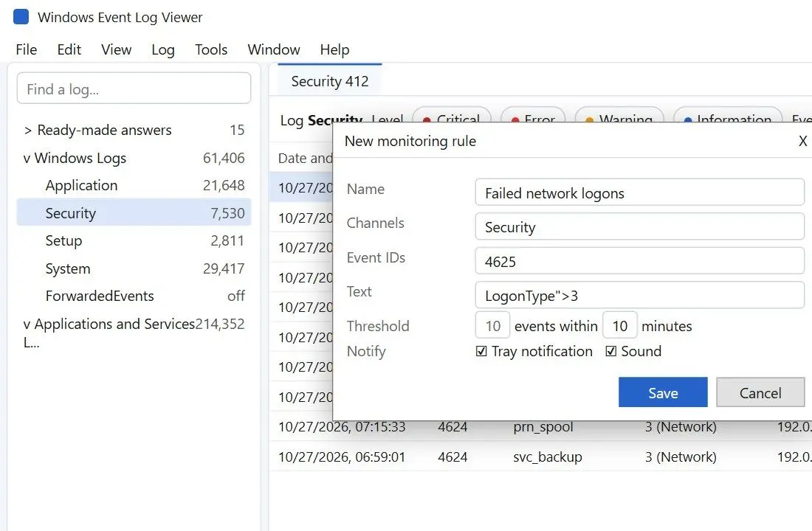Collapse Applications and Services Logs node

(27, 324)
